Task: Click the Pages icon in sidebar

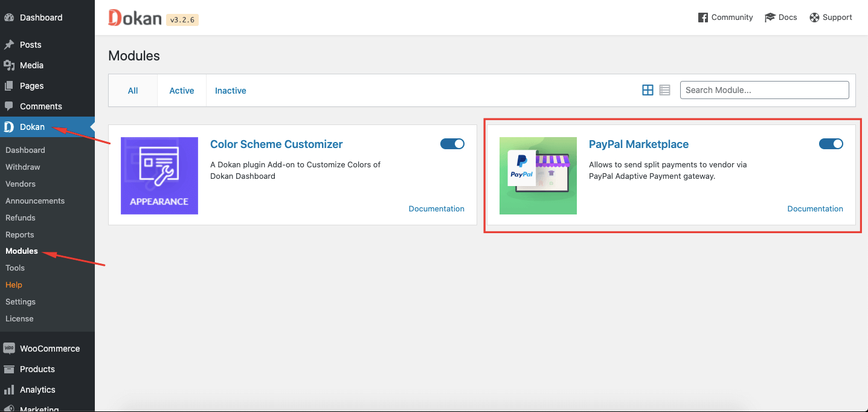Action: tap(9, 86)
